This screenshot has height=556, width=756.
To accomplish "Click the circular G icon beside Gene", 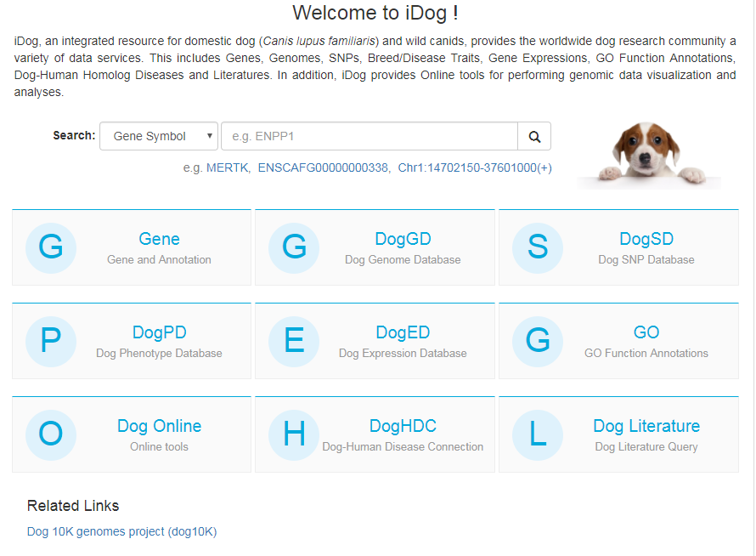I will [x=51, y=247].
